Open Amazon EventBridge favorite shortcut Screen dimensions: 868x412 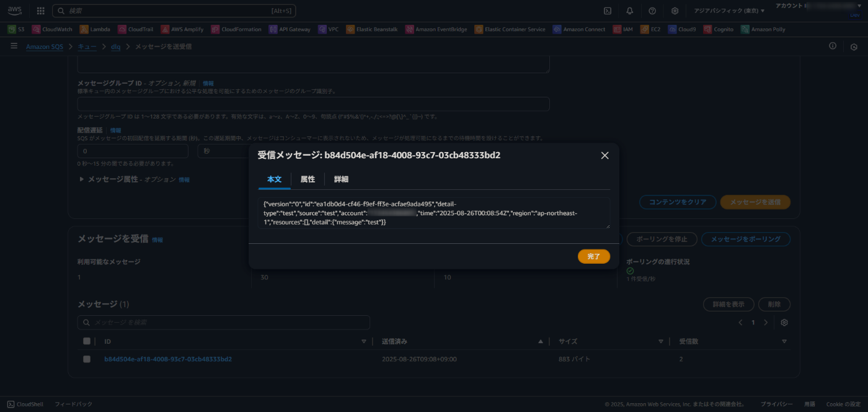coord(436,29)
